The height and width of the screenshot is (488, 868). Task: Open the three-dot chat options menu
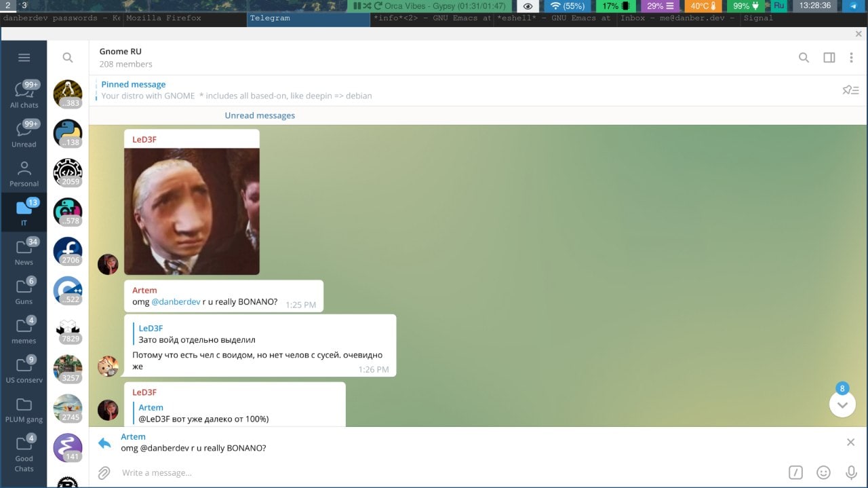pyautogui.click(x=851, y=58)
